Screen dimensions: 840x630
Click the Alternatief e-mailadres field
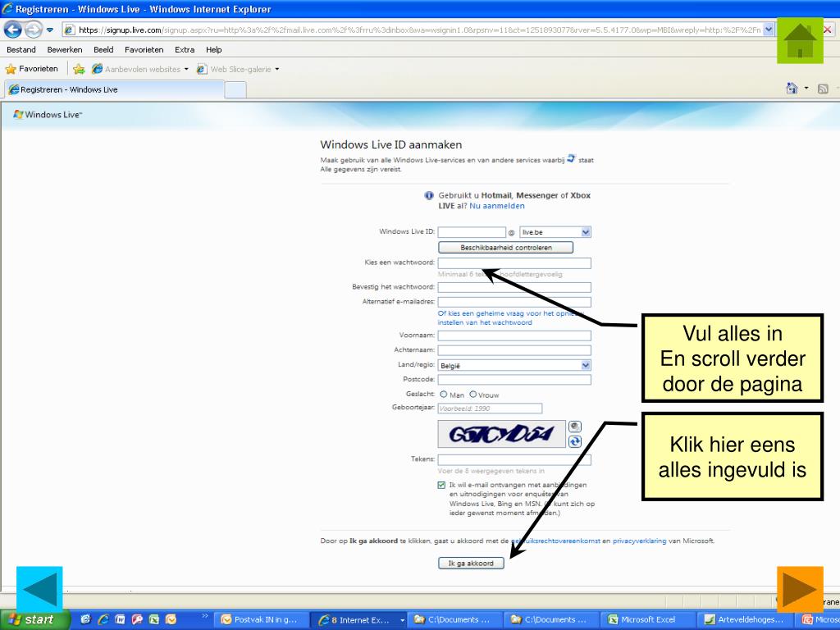point(515,302)
